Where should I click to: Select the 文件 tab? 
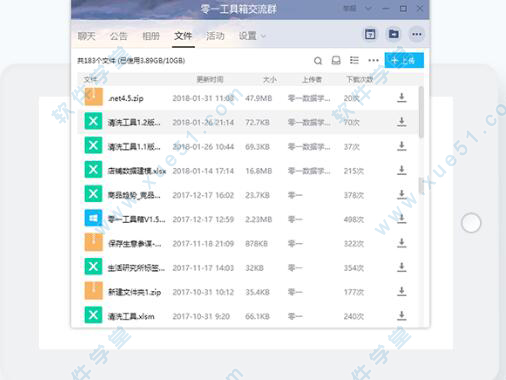(183, 36)
